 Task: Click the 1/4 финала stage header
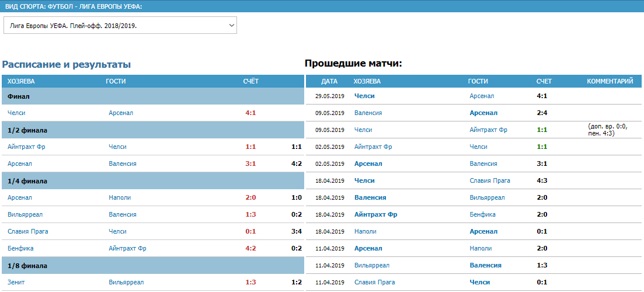[153, 180]
